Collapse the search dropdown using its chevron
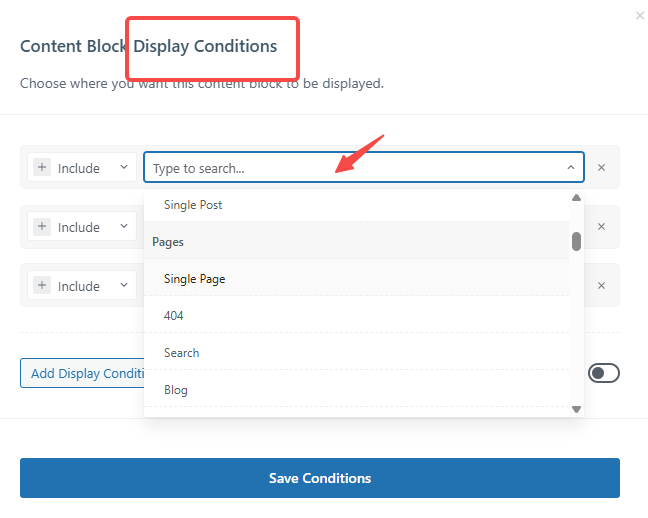 click(570, 168)
